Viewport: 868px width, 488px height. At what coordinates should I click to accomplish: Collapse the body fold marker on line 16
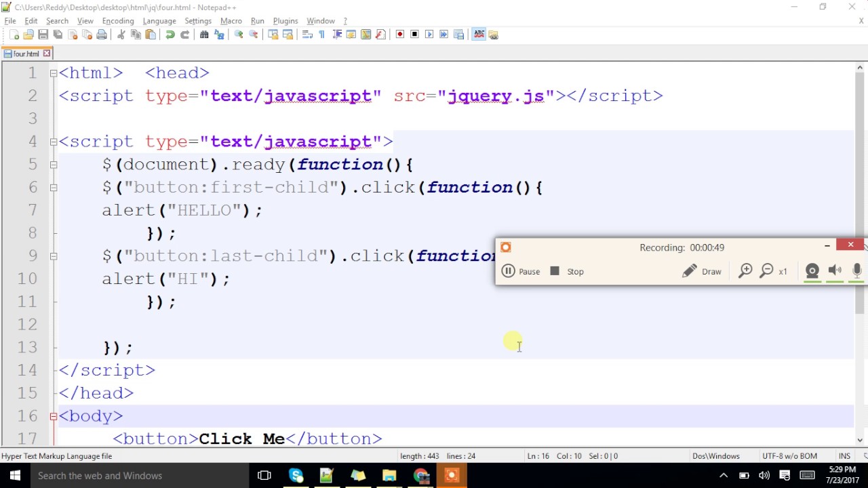54,416
